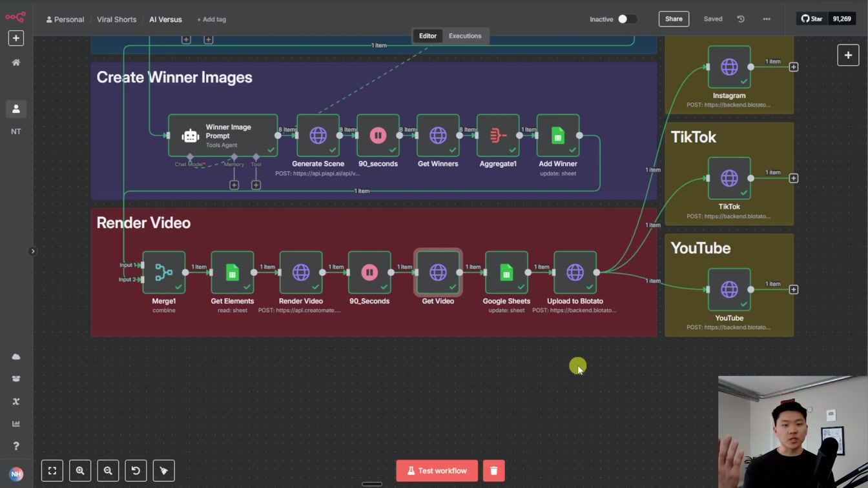Select the Generate Scene HTTP node
The height and width of the screenshot is (488, 868).
click(x=318, y=136)
